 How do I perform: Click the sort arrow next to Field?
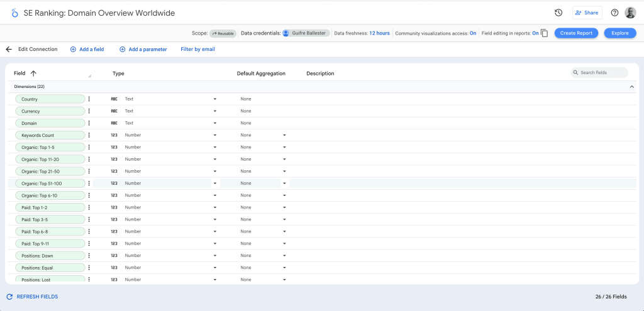(x=33, y=74)
